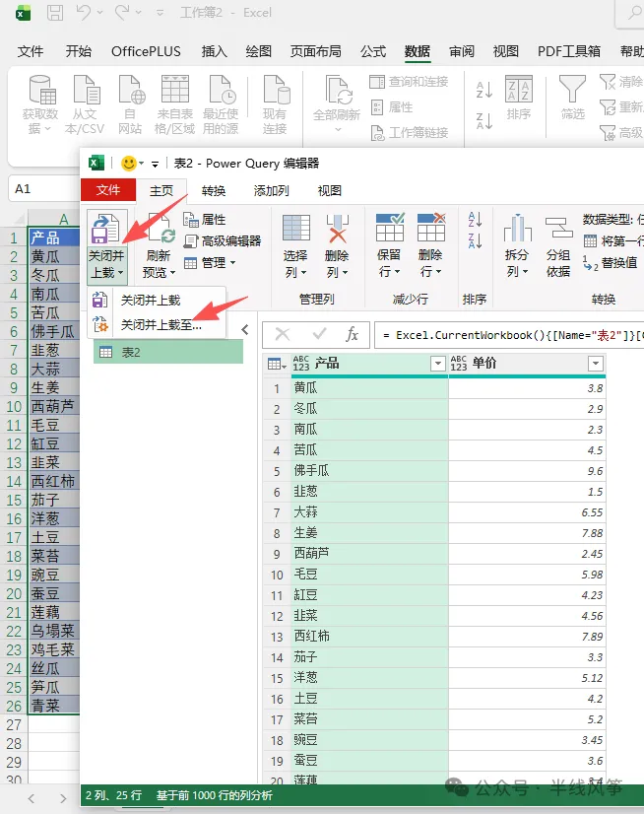644x814 pixels.
Task: Expand the 管理 dropdown in the query group
Action: (210, 263)
